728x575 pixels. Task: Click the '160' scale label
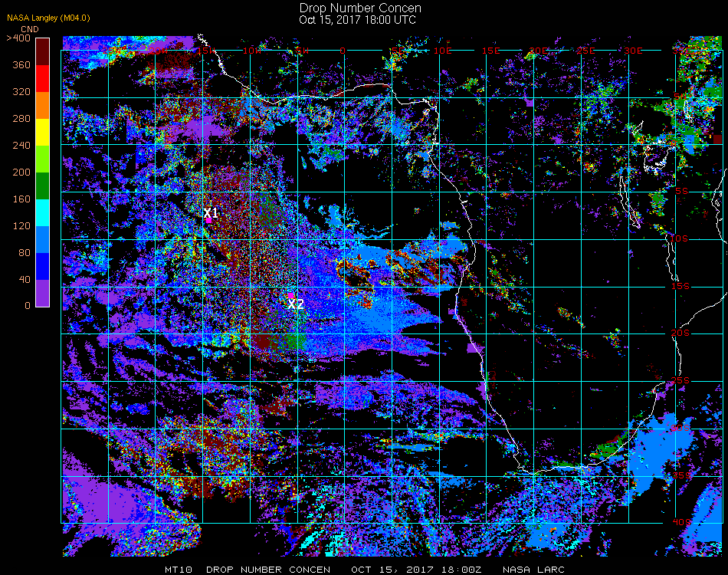pyautogui.click(x=21, y=199)
